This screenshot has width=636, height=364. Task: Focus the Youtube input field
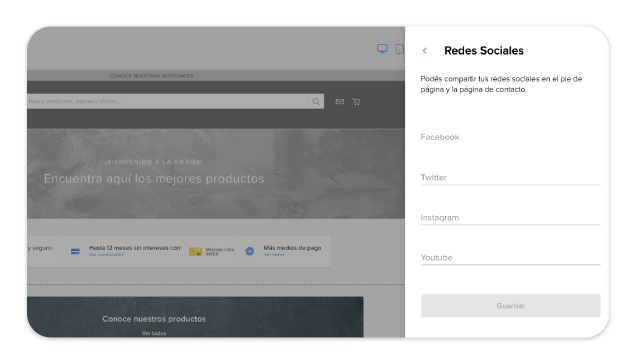[x=510, y=258]
